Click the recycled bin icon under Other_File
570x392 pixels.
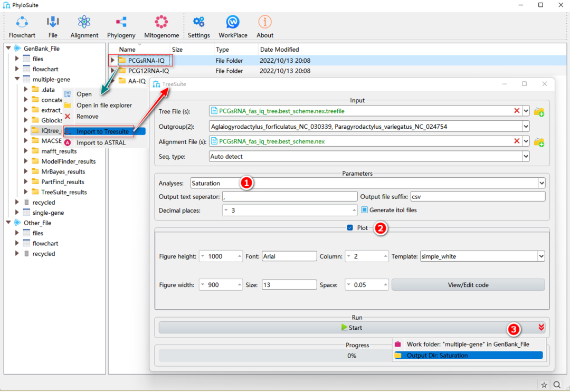point(26,254)
